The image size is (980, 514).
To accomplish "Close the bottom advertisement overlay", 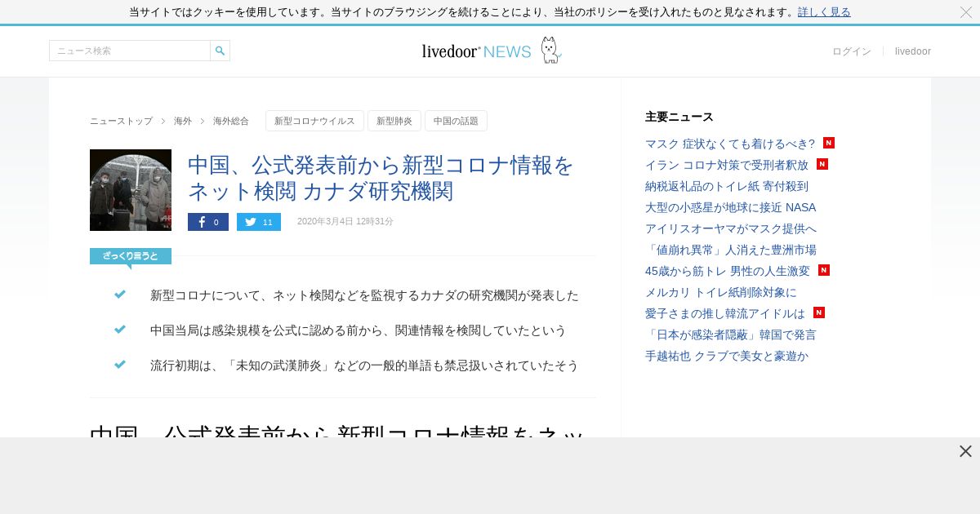I will [965, 451].
